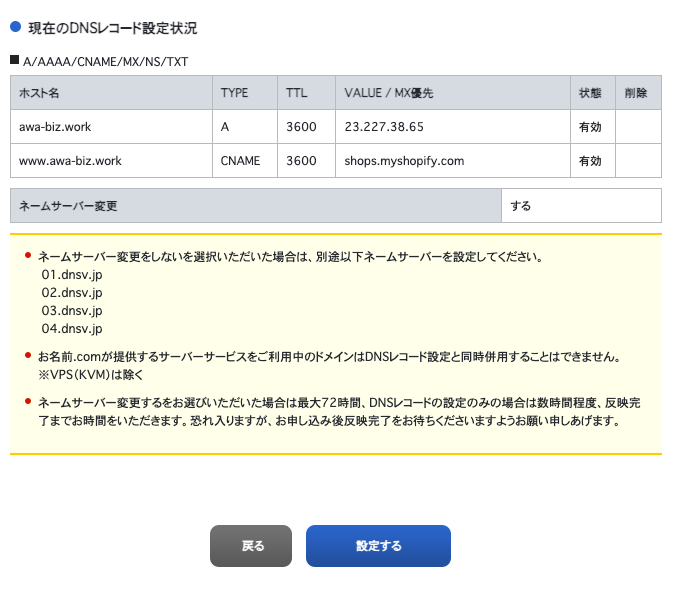The height and width of the screenshot is (612, 681).
Task: Click the A type cell in awa-biz.work row
Action: click(245, 126)
